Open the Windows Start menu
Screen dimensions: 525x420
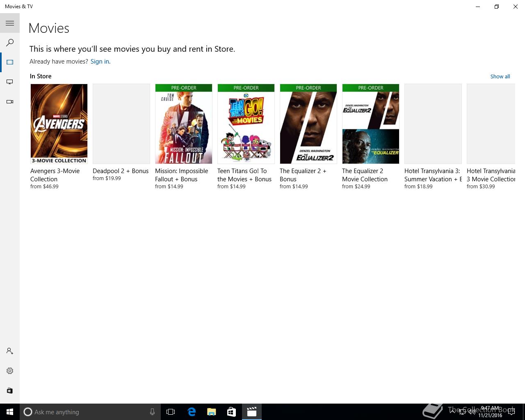(10, 412)
